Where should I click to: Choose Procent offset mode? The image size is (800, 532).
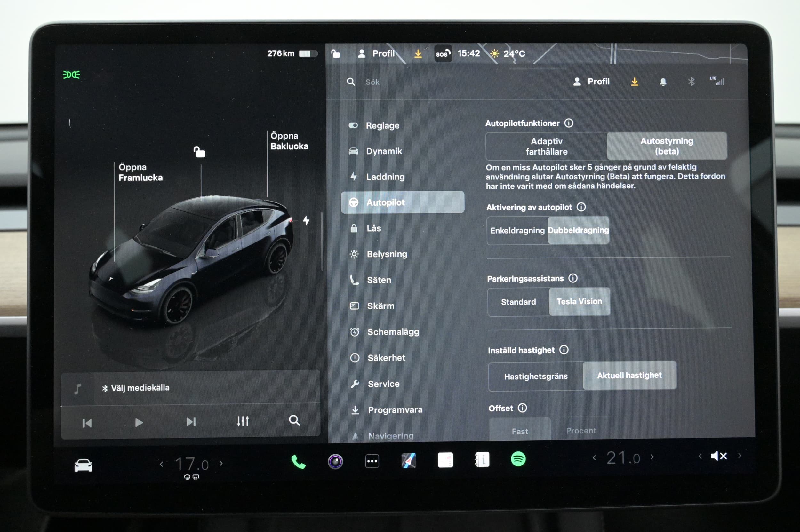tap(581, 430)
